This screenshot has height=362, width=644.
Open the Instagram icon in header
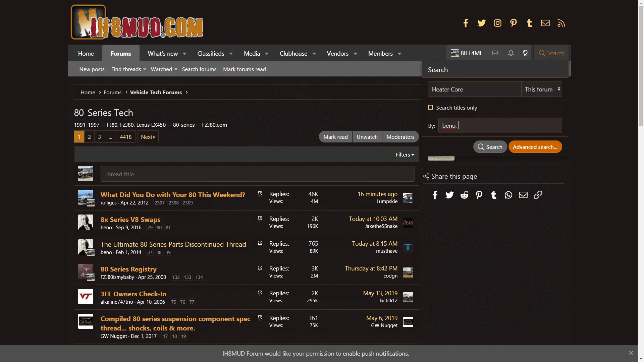[x=497, y=23]
